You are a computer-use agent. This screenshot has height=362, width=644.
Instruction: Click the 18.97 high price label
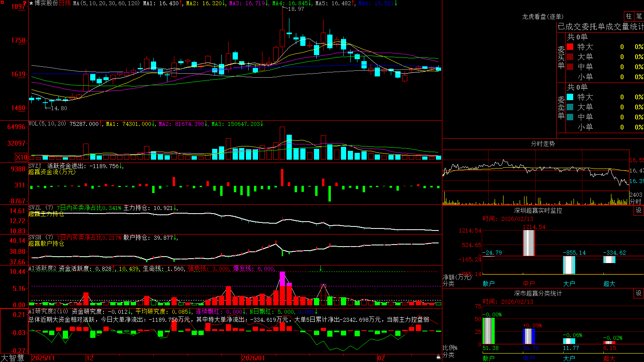click(x=296, y=9)
